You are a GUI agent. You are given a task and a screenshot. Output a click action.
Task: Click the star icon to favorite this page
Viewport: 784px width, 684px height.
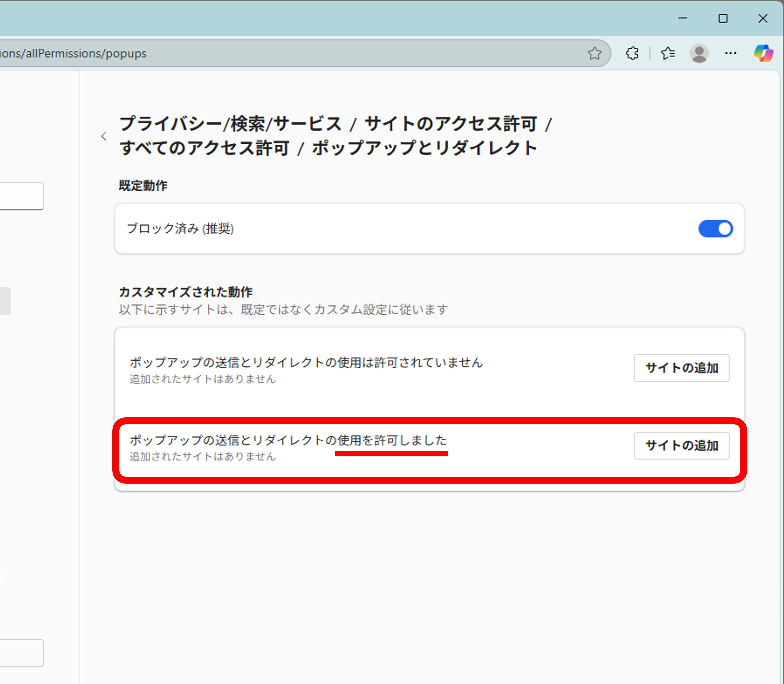pyautogui.click(x=594, y=53)
